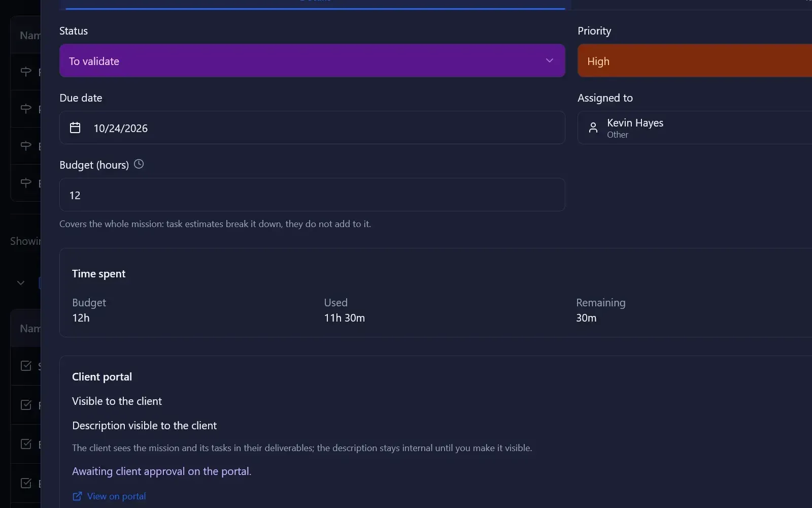Click the first signpost icon under background Name header
This screenshot has height=508, width=812.
point(26,72)
